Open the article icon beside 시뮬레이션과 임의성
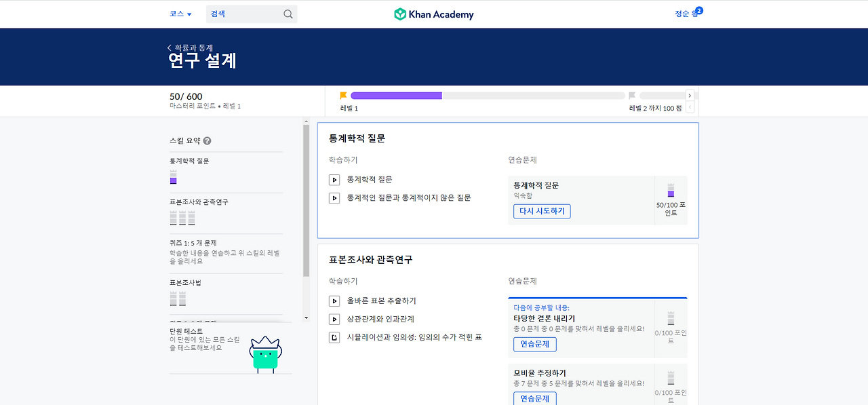868x405 pixels. 334,336
